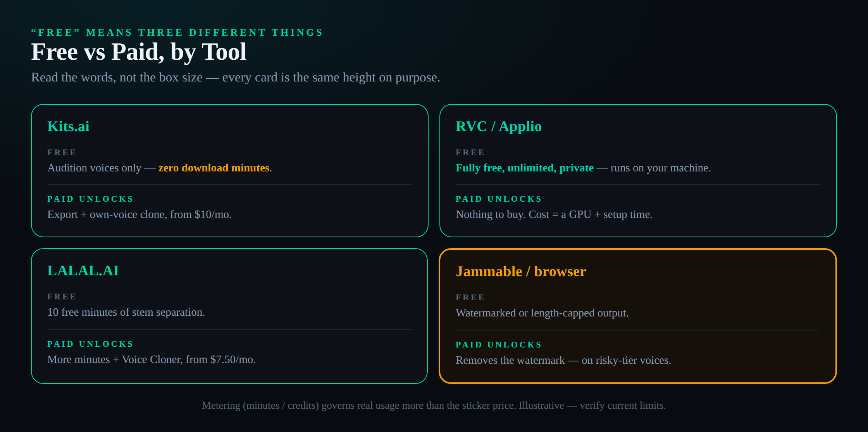Click "Watermarked or length-capped output."
This screenshot has height=432, width=868.
542,313
